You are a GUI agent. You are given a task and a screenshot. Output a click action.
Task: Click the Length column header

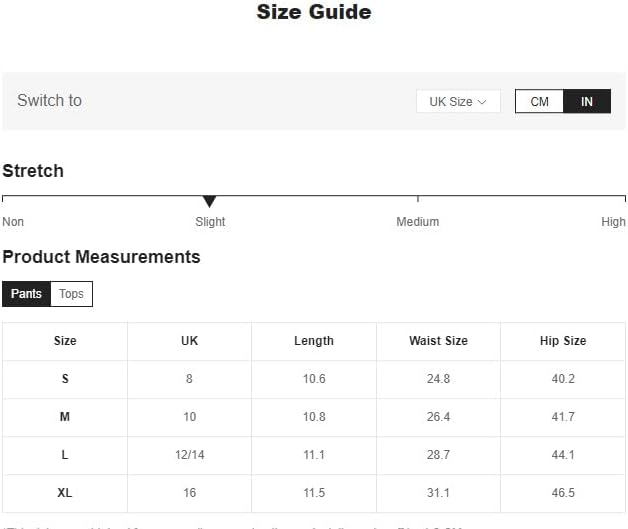coord(314,341)
